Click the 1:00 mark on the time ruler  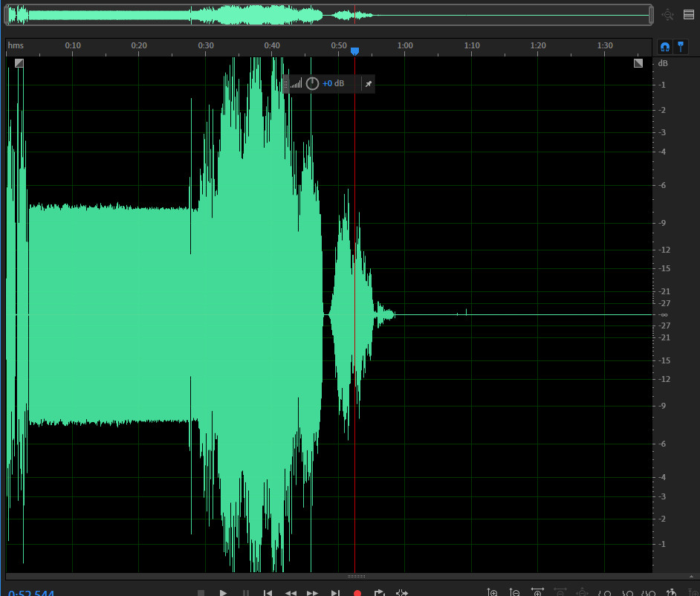pyautogui.click(x=405, y=45)
